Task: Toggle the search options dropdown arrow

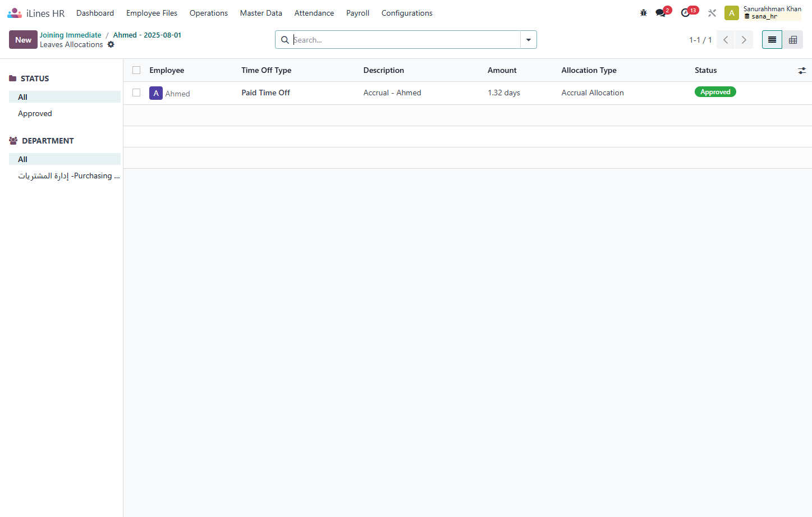Action: 529,40
